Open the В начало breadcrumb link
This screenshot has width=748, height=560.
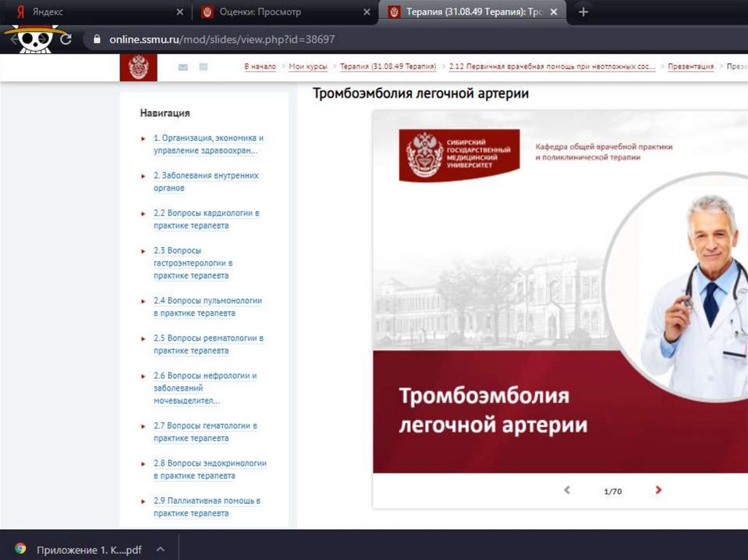click(260, 66)
